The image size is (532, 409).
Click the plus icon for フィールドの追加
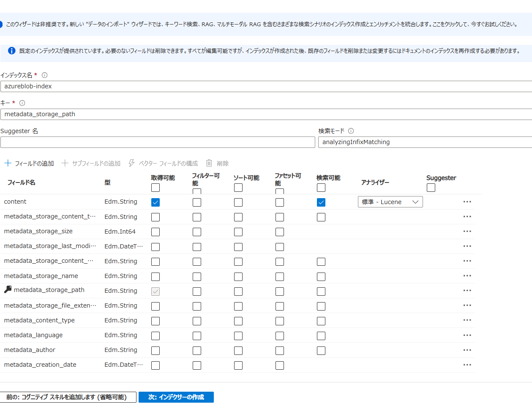click(8, 163)
